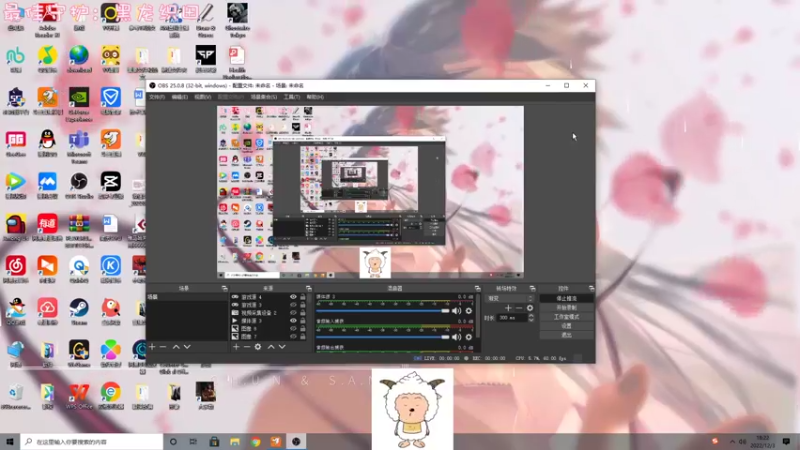Toggle lock on 媒体源 3 source
Image resolution: width=800 pixels, height=450 pixels.
click(x=303, y=320)
